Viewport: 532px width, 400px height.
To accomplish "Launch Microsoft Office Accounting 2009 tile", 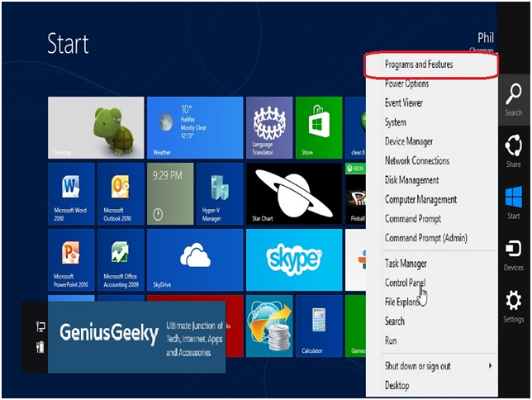I will (x=121, y=260).
